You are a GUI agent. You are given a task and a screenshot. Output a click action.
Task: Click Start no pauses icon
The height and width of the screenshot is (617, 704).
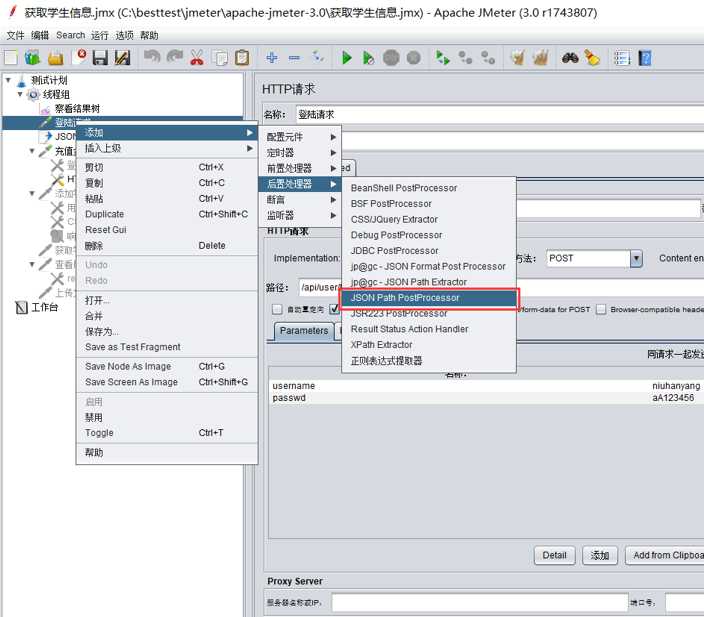pos(368,58)
